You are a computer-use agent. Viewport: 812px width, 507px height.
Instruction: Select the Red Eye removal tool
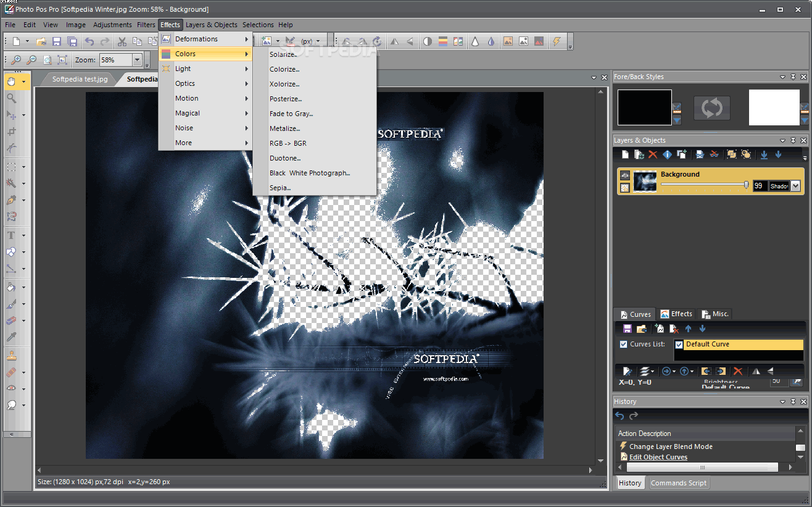click(x=11, y=388)
